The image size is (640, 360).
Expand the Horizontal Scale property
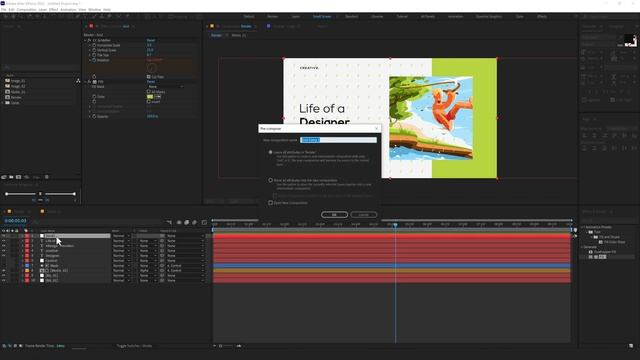point(90,45)
